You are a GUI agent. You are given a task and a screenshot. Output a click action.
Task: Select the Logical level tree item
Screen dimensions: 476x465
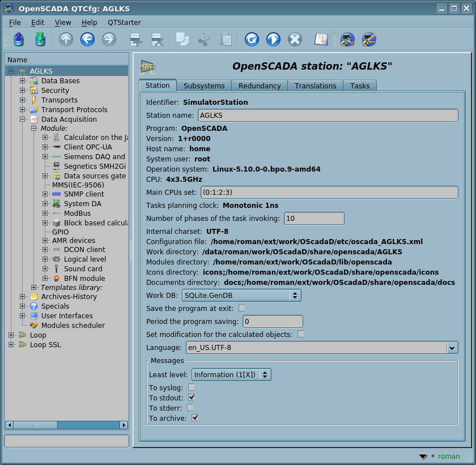[85, 259]
